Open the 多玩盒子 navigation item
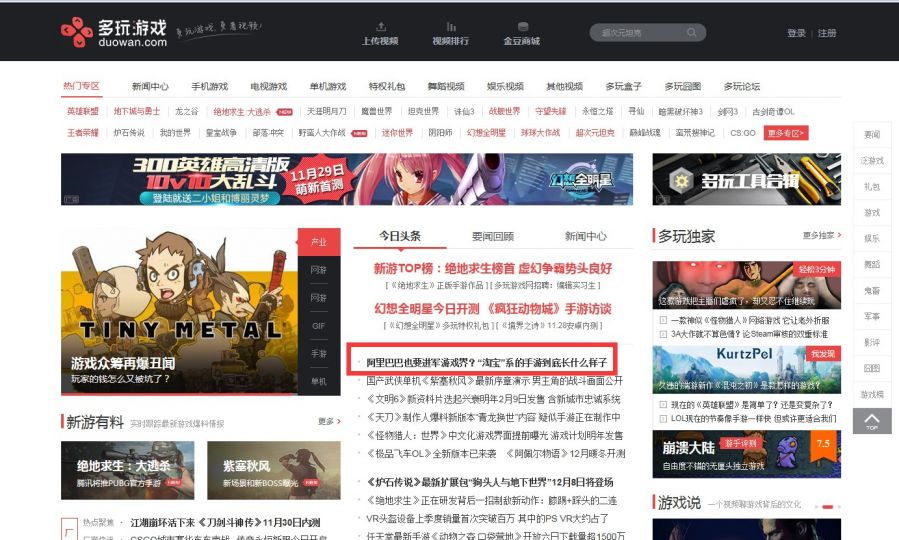The image size is (899, 540). tap(624, 87)
